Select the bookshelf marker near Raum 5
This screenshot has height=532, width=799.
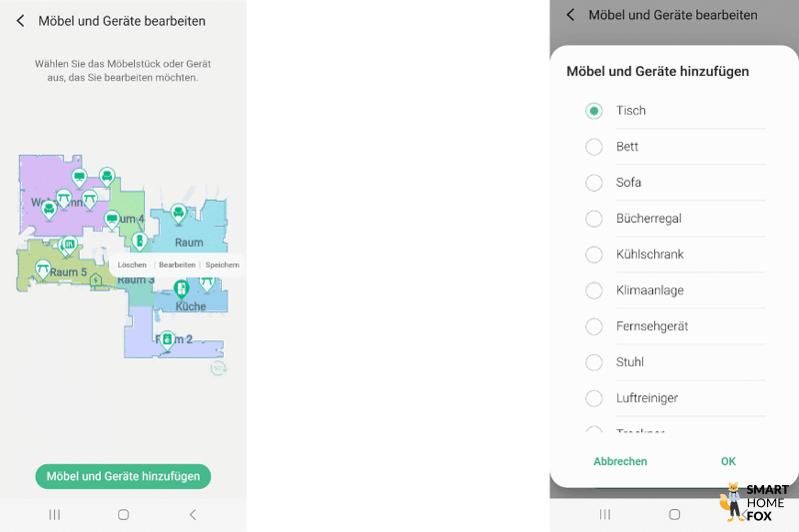coord(69,245)
